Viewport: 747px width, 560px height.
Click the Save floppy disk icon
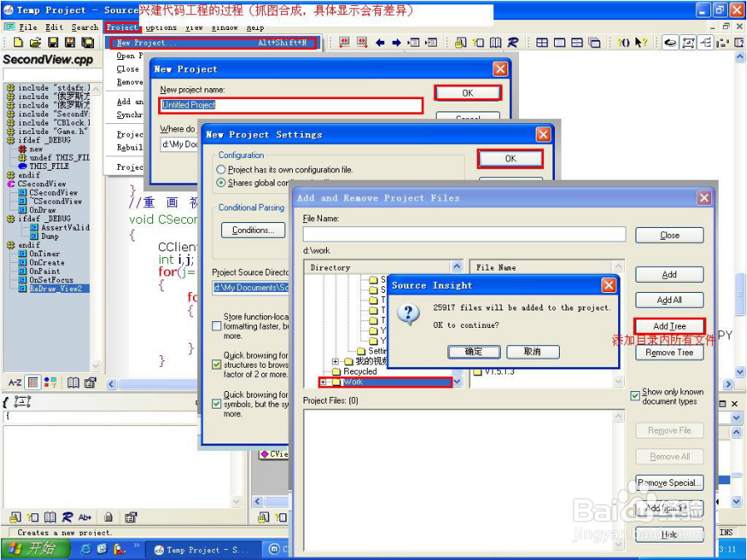53,43
